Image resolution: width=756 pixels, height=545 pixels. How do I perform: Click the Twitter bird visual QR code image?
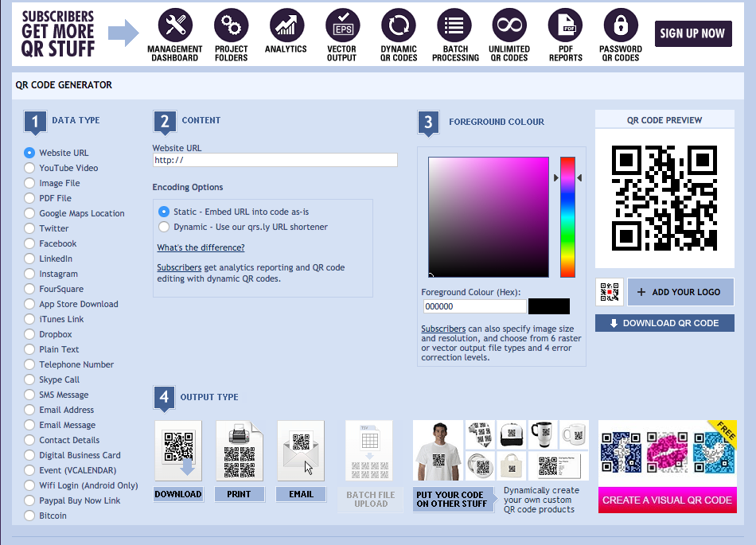point(714,452)
